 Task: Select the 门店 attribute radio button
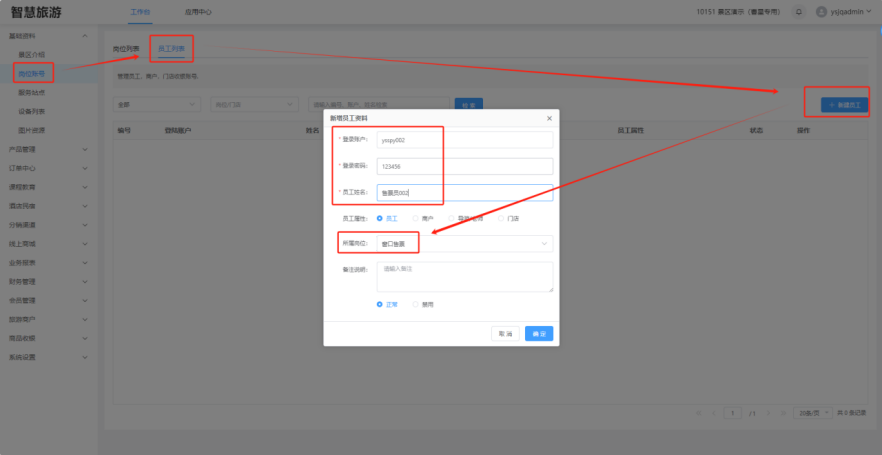tap(502, 217)
